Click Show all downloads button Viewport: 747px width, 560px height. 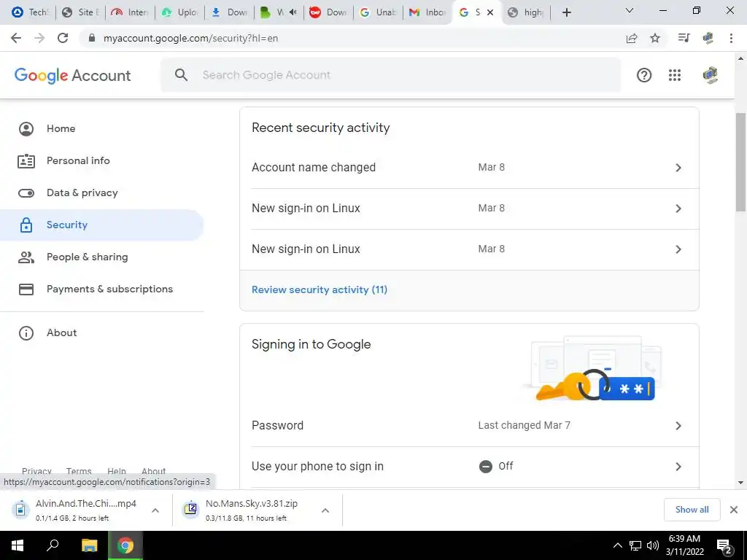[x=692, y=510]
